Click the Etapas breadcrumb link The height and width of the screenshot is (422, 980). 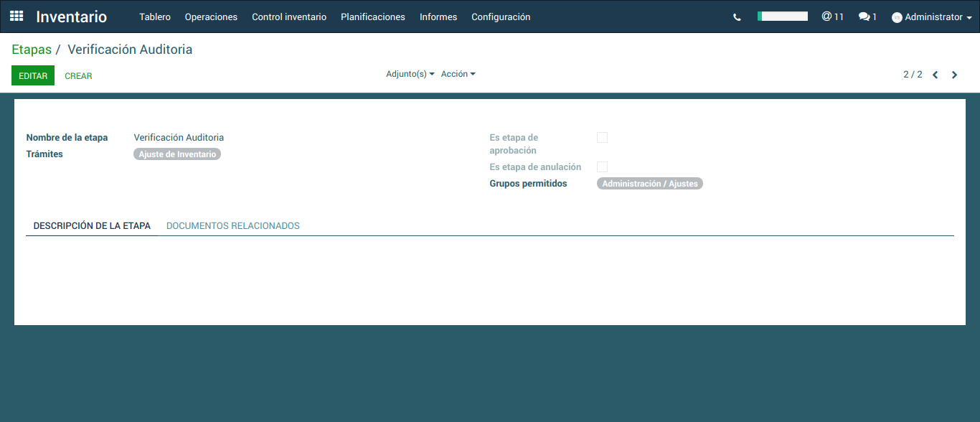[x=32, y=50]
